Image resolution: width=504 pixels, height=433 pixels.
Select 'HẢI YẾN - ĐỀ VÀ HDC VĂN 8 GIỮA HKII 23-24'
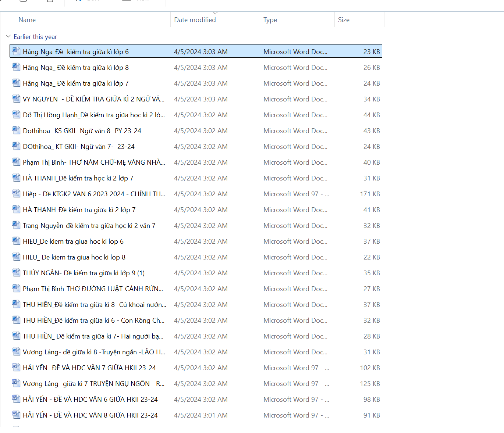click(x=90, y=415)
